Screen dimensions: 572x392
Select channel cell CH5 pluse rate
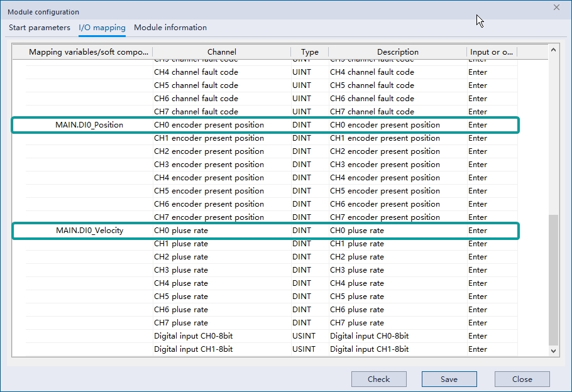click(x=222, y=297)
